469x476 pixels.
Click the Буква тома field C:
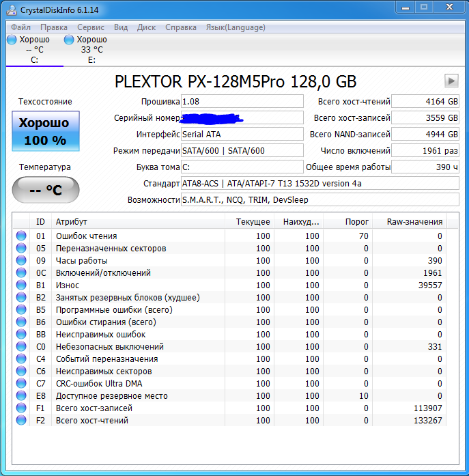pyautogui.click(x=242, y=167)
